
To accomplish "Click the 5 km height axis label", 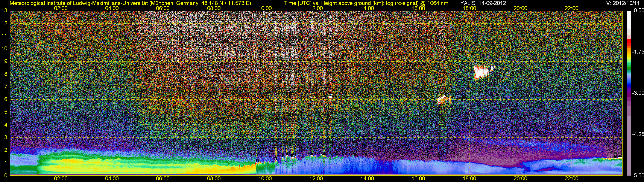I will pyautogui.click(x=6, y=112).
